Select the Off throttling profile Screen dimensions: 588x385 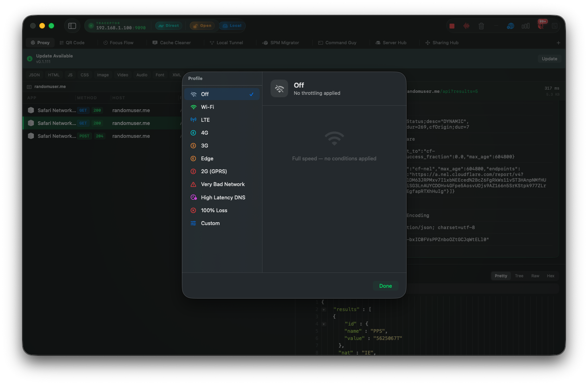click(x=222, y=94)
